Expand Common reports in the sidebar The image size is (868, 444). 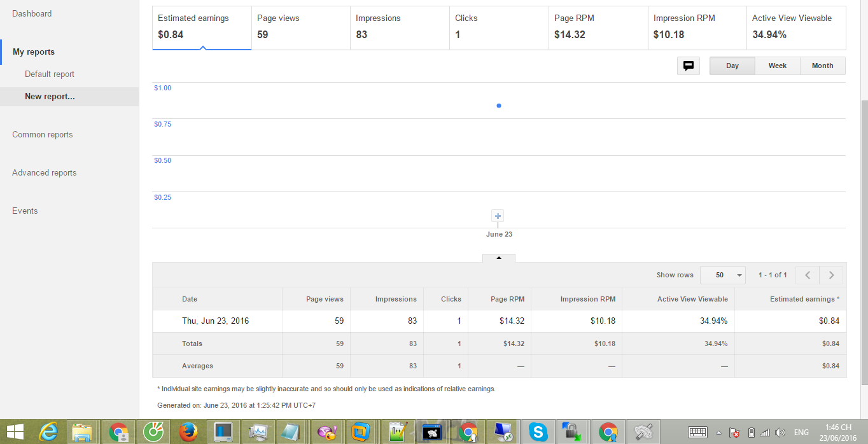43,134
